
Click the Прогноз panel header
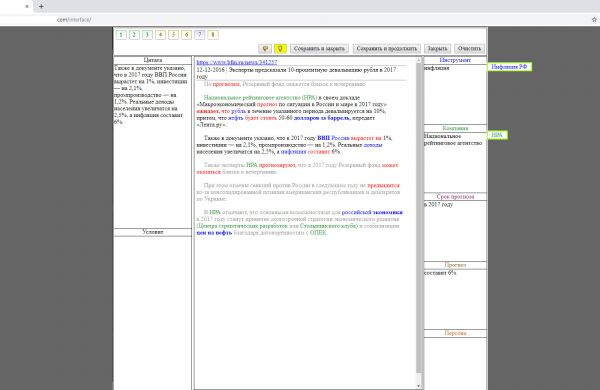pos(455,265)
